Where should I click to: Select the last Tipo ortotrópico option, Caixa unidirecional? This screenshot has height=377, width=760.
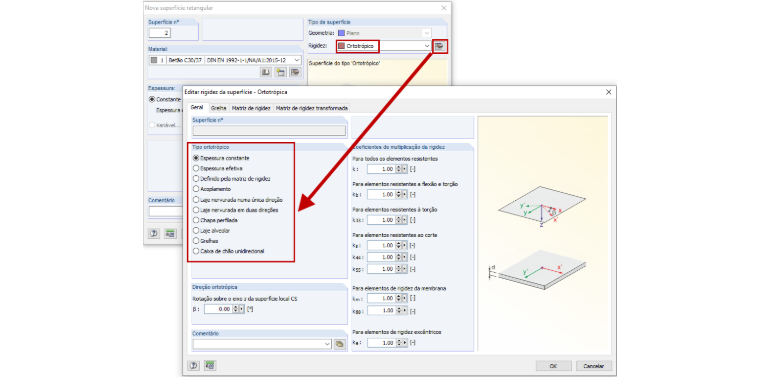tap(196, 251)
